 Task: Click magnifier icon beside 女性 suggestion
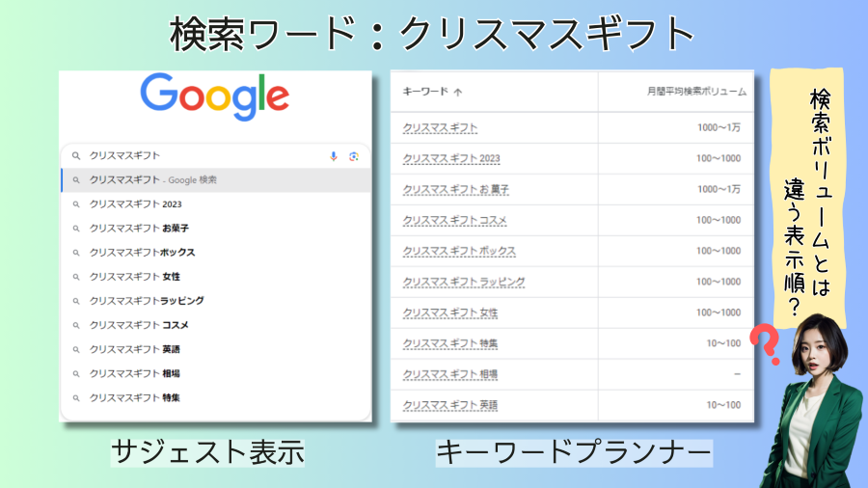pyautogui.click(x=76, y=277)
